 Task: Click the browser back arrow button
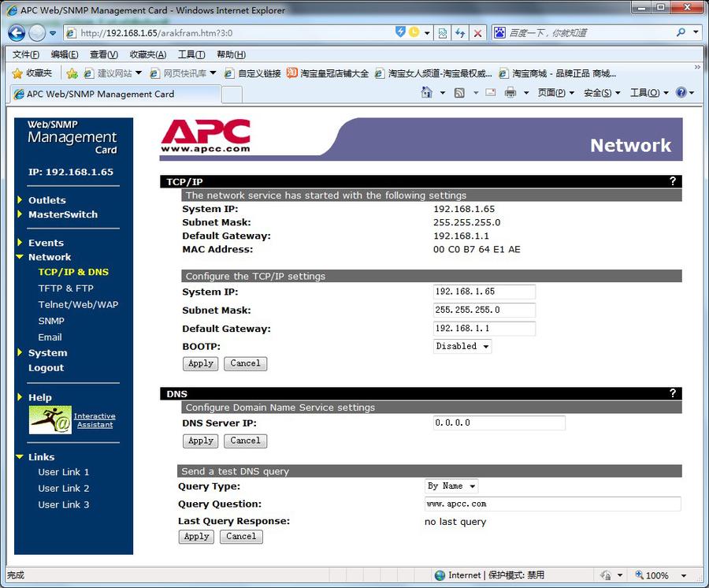click(17, 33)
